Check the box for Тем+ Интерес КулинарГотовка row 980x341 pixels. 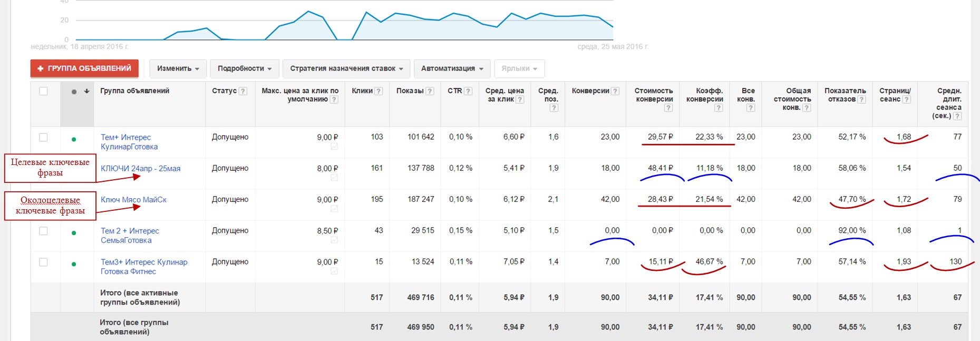click(43, 138)
